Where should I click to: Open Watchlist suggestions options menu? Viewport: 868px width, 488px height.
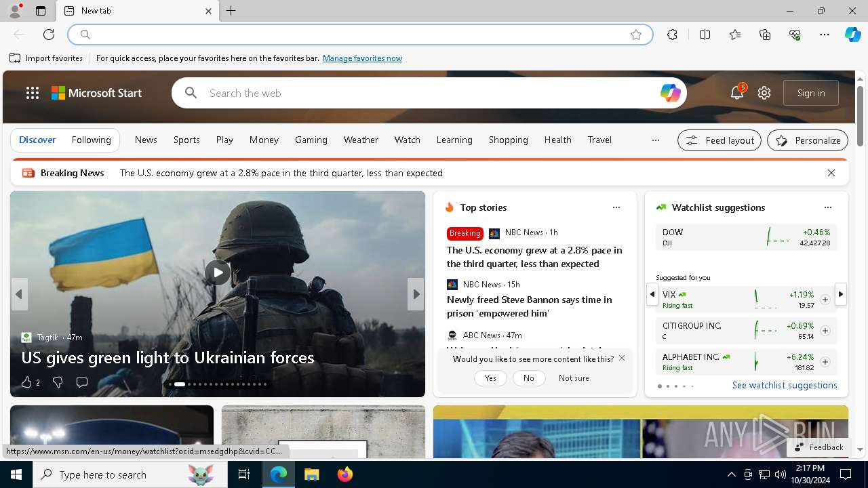827,207
